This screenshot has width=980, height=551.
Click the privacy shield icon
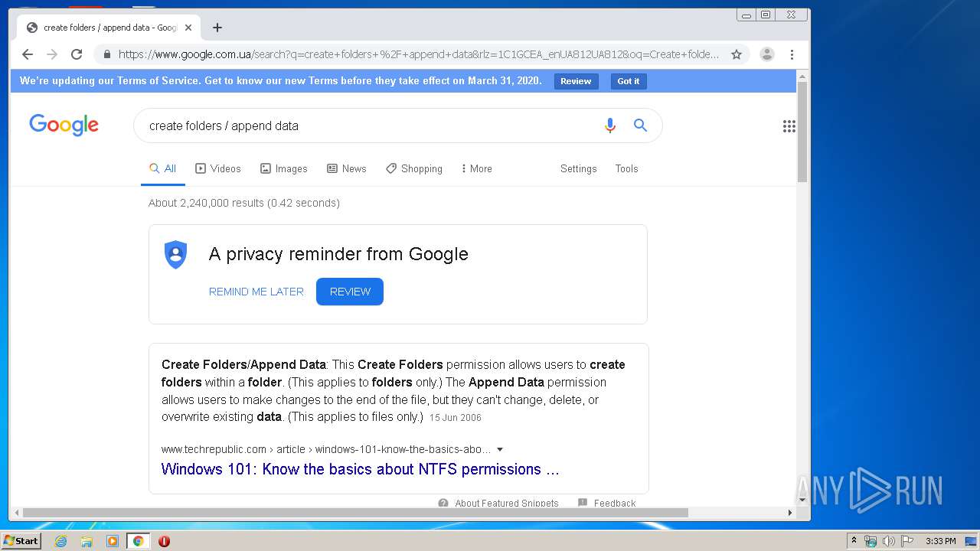(175, 254)
